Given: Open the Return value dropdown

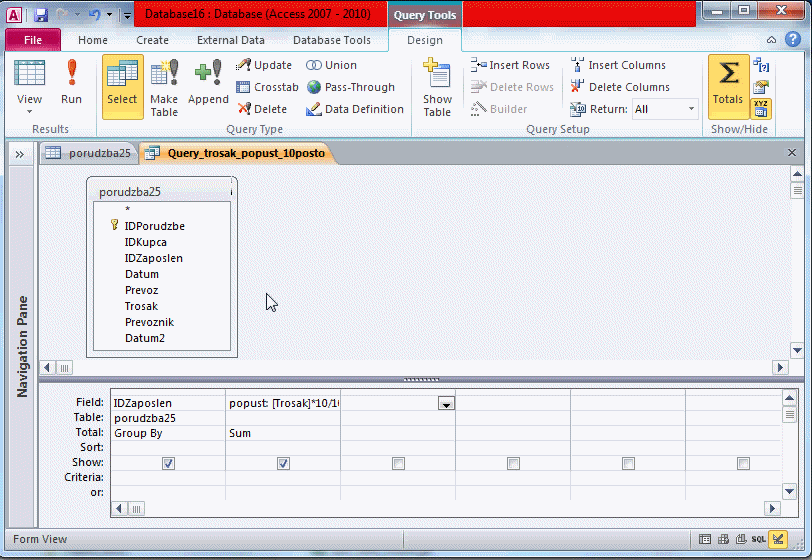Looking at the screenshot, I should 690,109.
